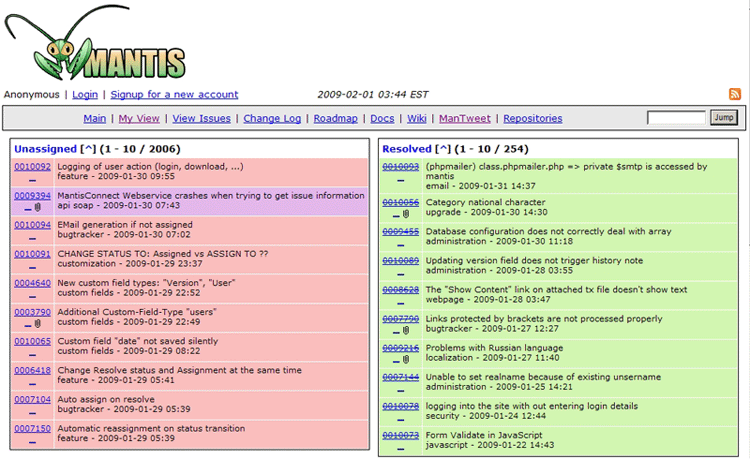
Task: Click attachment paperclip icon for issue 0003790
Action: click(38, 324)
